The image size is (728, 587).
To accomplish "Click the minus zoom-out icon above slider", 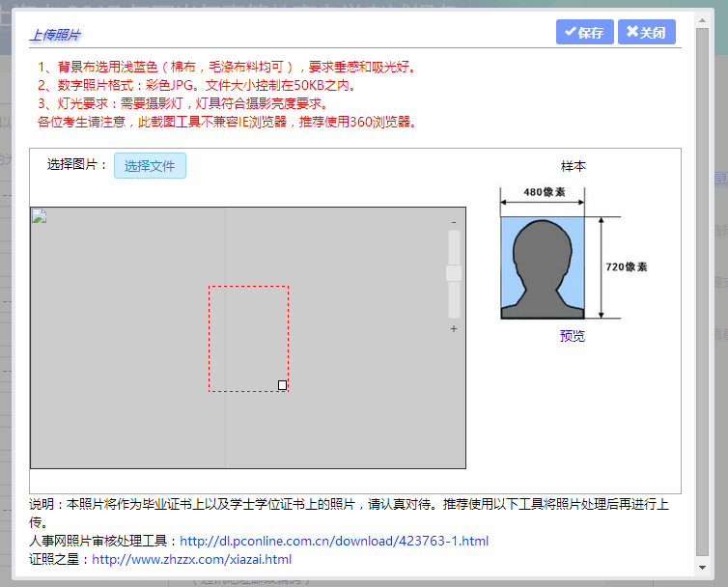I will [454, 222].
